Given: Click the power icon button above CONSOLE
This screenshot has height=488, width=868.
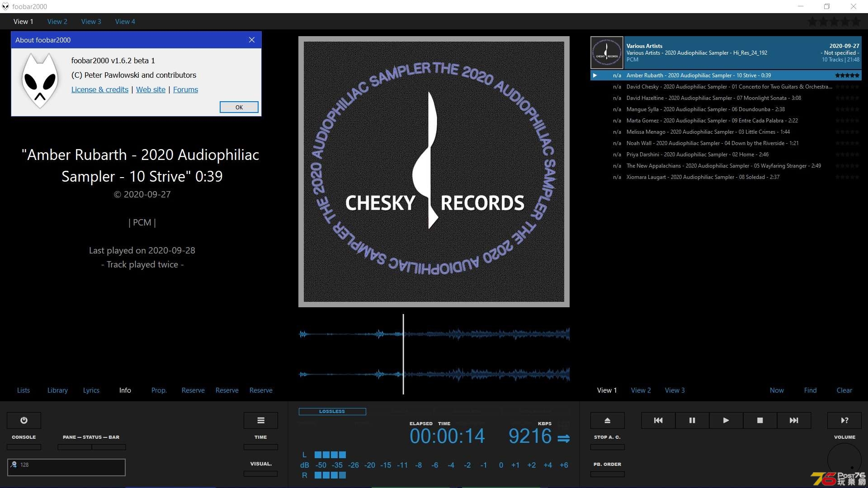Looking at the screenshot, I should [x=24, y=420].
